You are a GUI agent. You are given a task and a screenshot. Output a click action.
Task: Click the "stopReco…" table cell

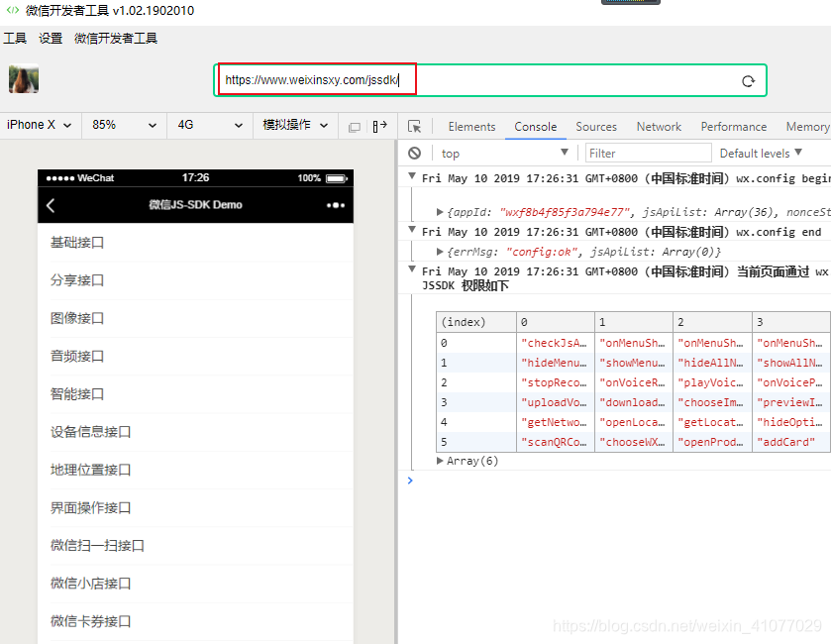coord(556,382)
